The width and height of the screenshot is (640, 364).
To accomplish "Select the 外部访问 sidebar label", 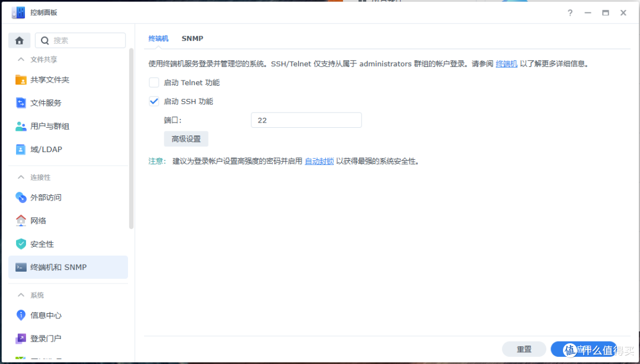I will point(46,198).
